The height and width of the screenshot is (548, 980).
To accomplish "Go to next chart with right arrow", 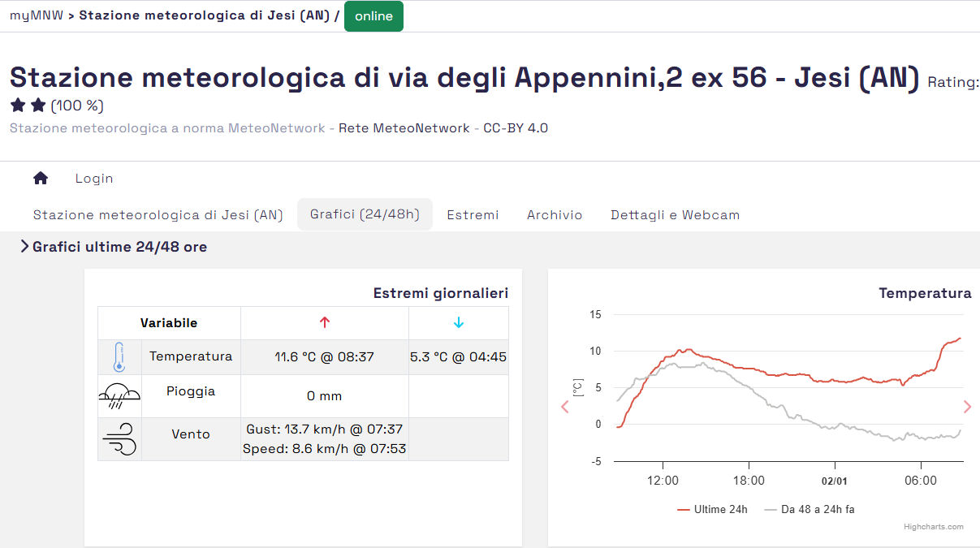I will click(967, 407).
